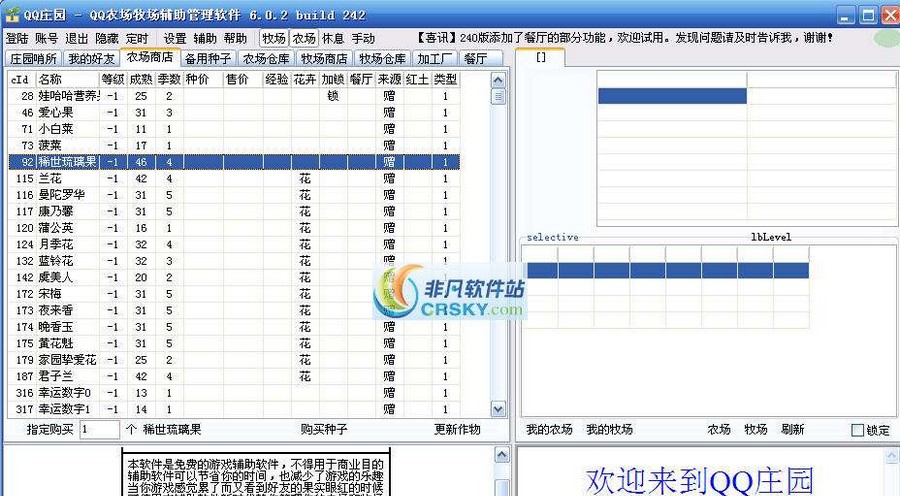Select the 幸运数字1 row
Screen dimensions: 900x496
234,409
